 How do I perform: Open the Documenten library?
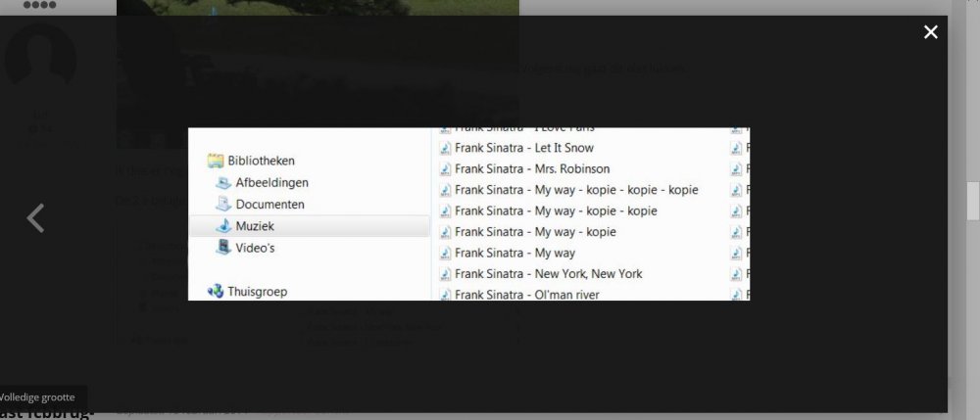pos(269,205)
